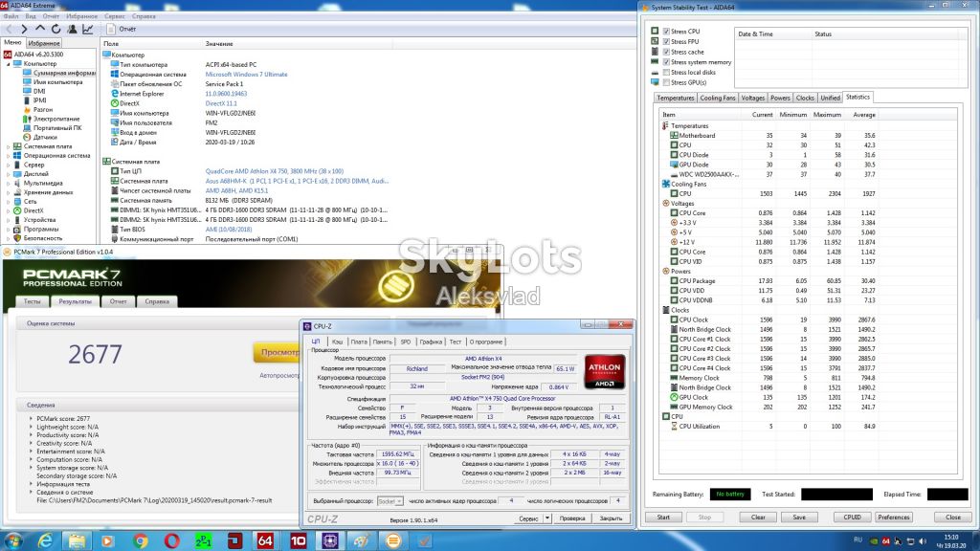Screen dimensions: 980x551
Task: Collapse the Компьютер tree node
Action: coord(8,64)
